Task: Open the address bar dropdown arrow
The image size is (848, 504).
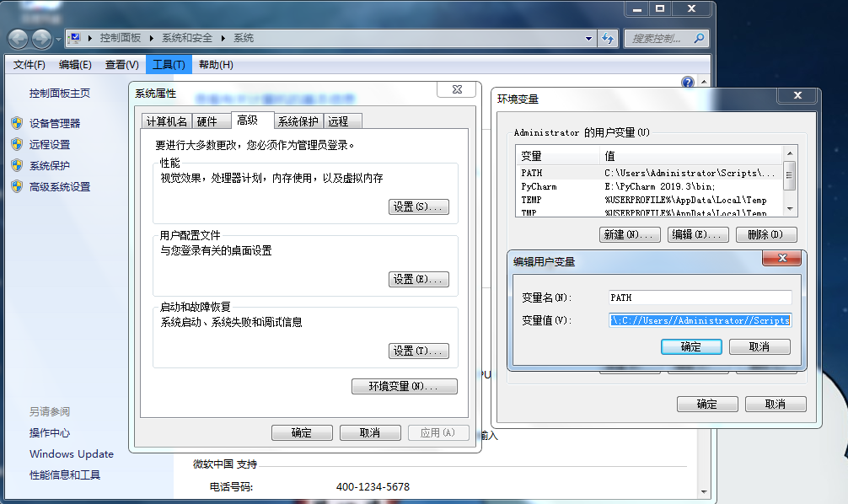Action: pos(589,38)
